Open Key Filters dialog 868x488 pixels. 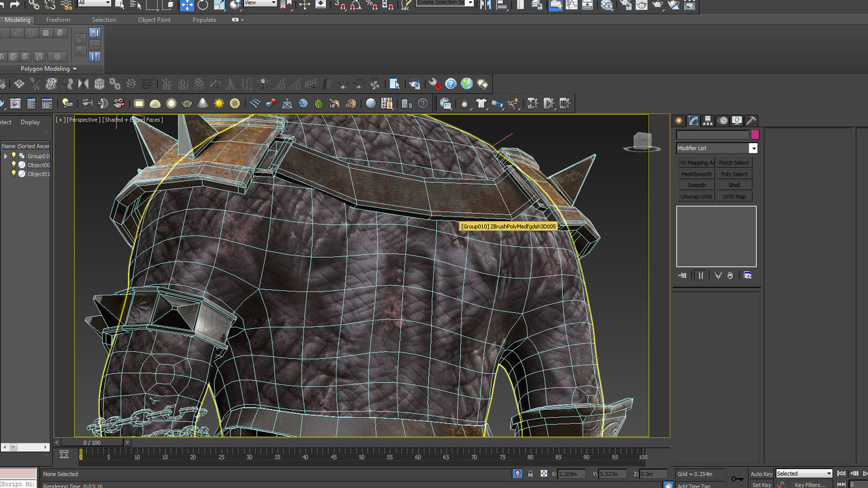coord(810,484)
